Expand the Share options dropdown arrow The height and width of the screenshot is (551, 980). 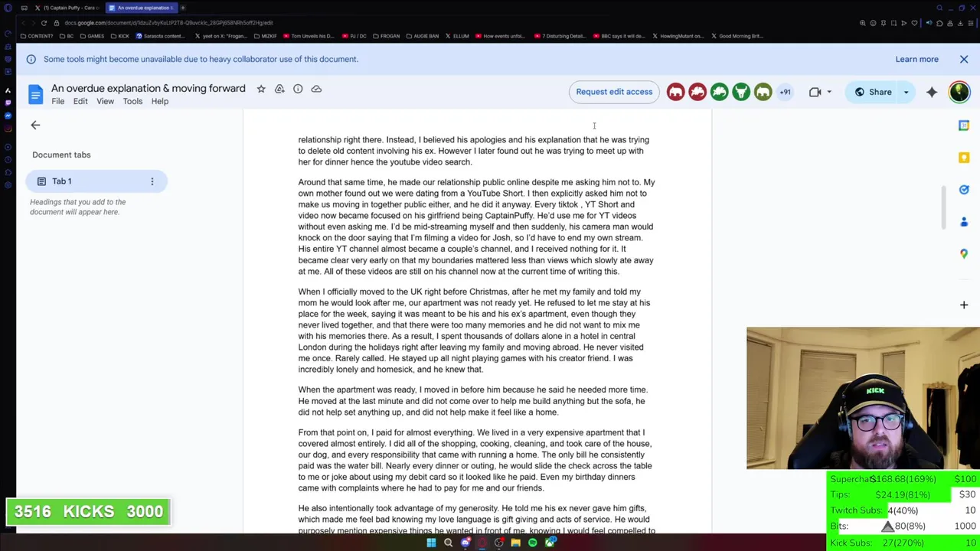coord(906,92)
